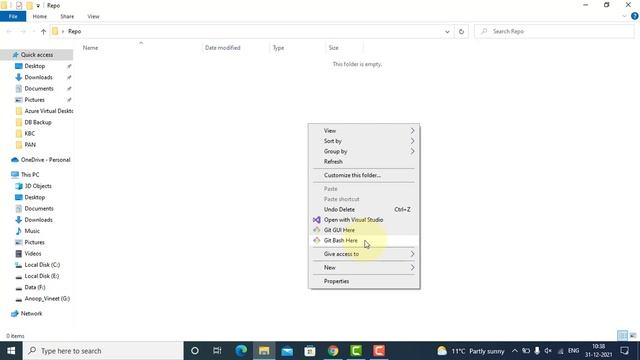Open the Windows Start menu
Screen dimensions: 640x360
pyautogui.click(x=11, y=351)
